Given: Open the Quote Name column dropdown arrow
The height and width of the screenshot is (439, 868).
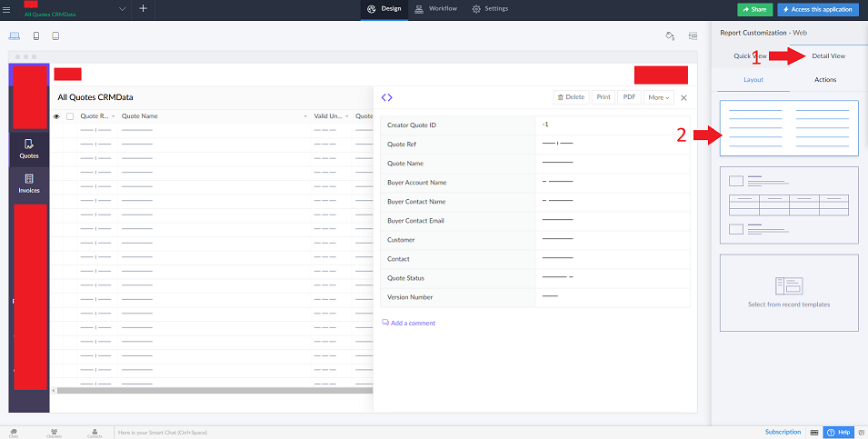Looking at the screenshot, I should click(x=305, y=116).
